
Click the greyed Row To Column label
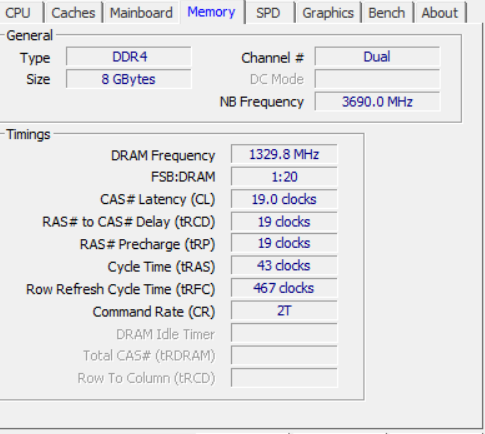tap(146, 379)
